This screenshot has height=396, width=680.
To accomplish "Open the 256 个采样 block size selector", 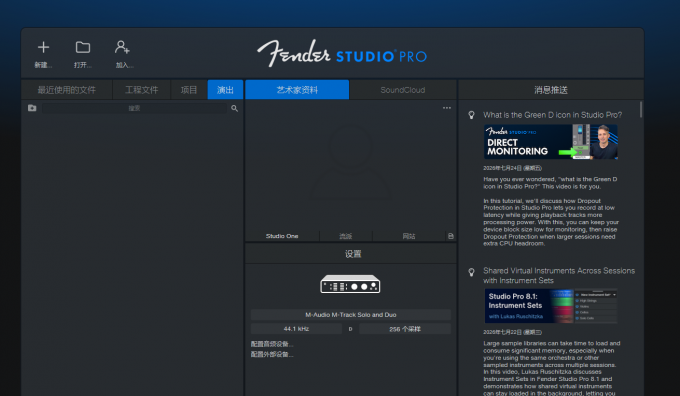I will (405, 329).
